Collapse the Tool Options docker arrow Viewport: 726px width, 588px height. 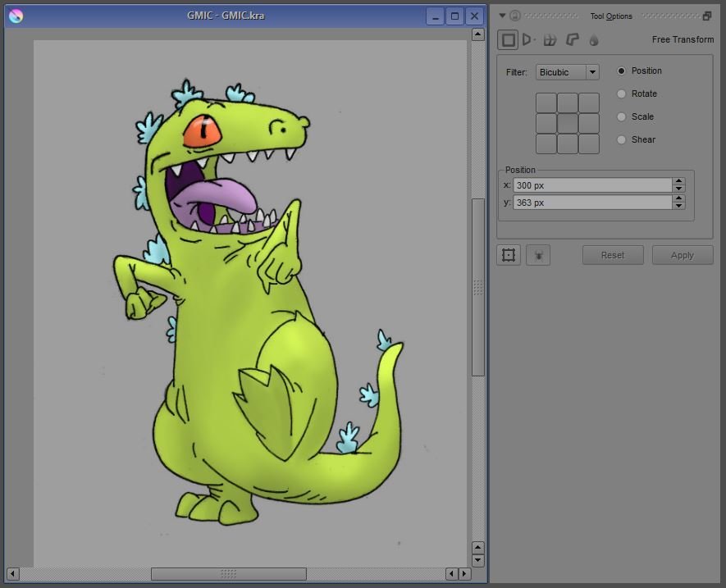click(x=502, y=16)
